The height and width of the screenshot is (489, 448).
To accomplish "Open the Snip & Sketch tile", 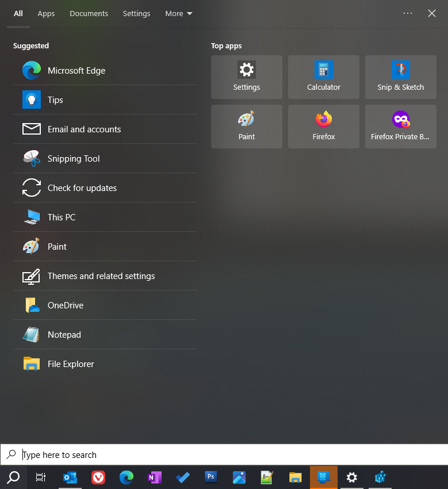I will (x=400, y=77).
